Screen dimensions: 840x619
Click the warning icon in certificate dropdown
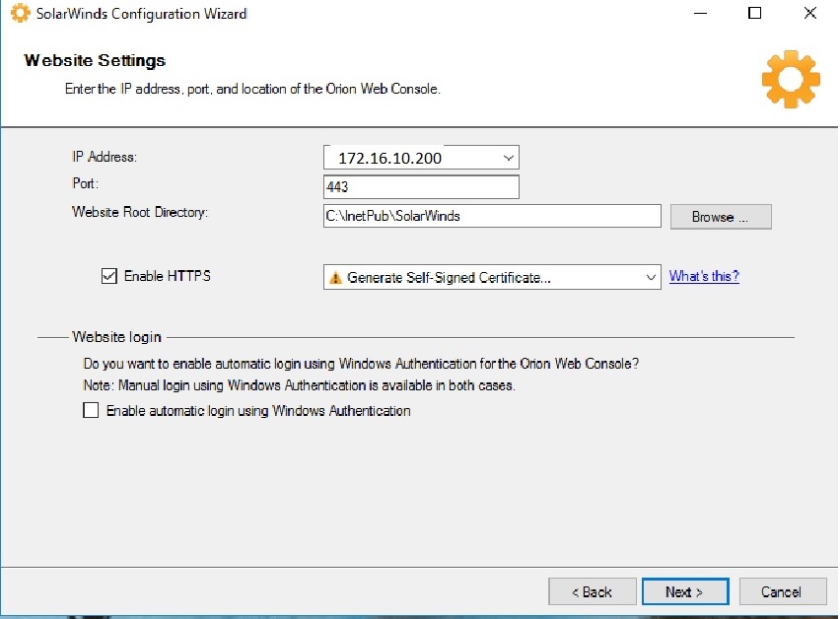pos(335,277)
